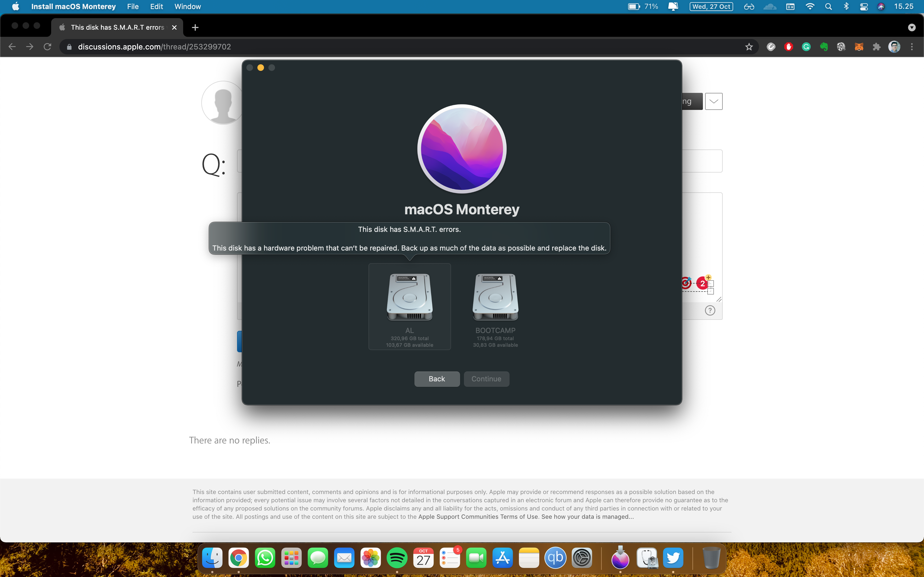
Task: Select the BOOTCAMP disk icon
Action: (x=495, y=297)
